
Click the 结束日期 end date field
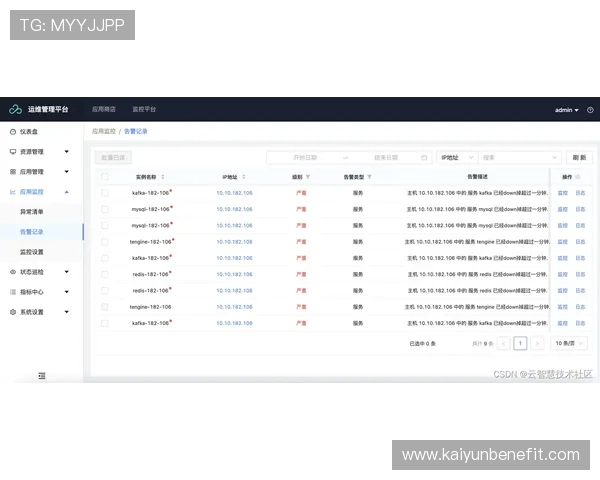pyautogui.click(x=386, y=157)
